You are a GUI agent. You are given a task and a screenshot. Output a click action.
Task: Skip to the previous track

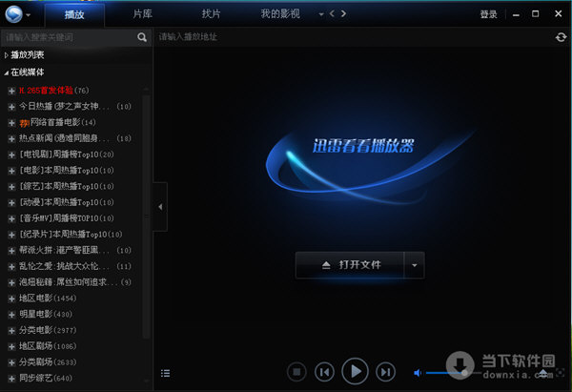click(324, 372)
